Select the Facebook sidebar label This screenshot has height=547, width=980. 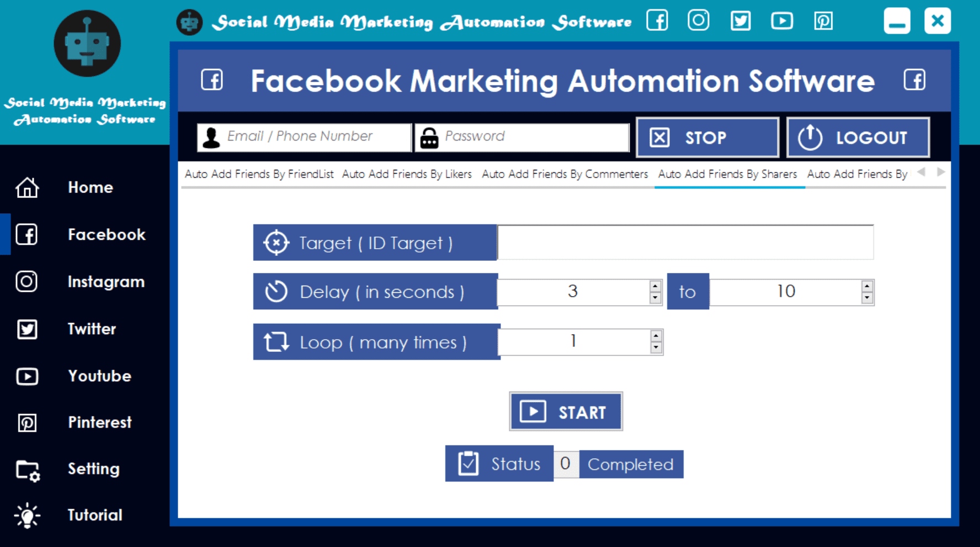click(106, 234)
